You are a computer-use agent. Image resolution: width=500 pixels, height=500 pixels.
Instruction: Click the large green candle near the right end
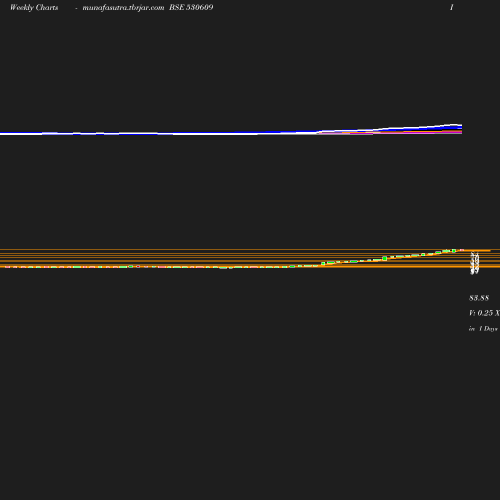(385, 258)
